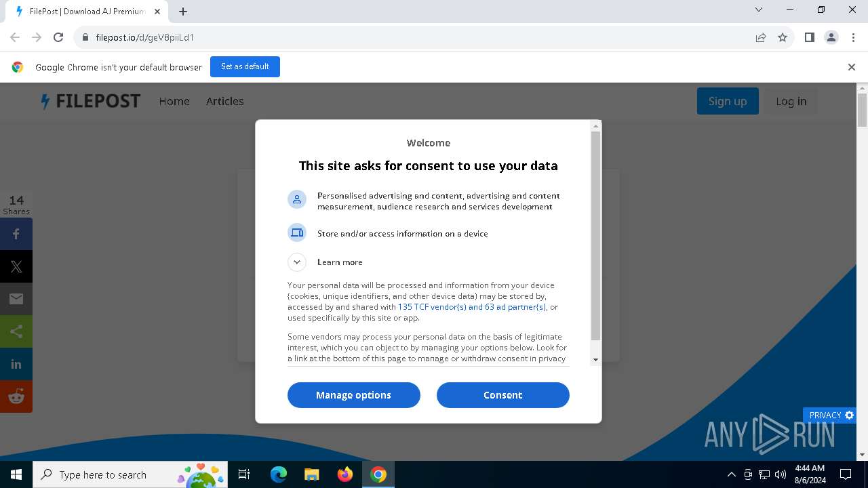868x488 pixels.
Task: Open the taskbar clock and date
Action: tap(810, 474)
